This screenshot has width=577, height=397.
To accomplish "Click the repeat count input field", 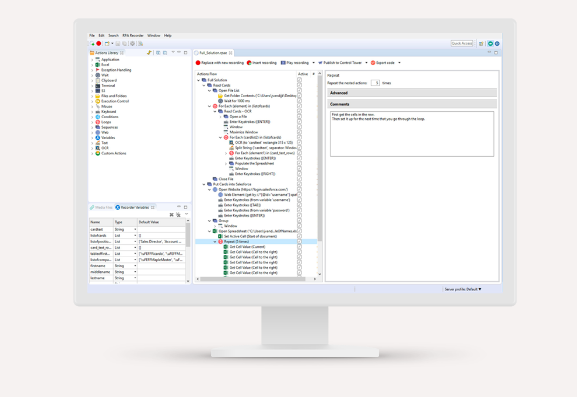I will coord(375,83).
